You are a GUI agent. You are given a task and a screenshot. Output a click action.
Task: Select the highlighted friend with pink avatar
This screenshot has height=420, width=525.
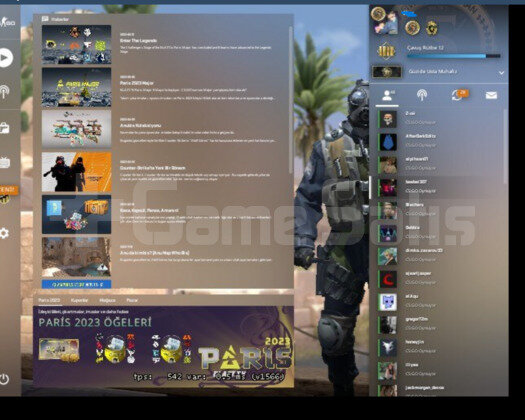tap(440, 187)
